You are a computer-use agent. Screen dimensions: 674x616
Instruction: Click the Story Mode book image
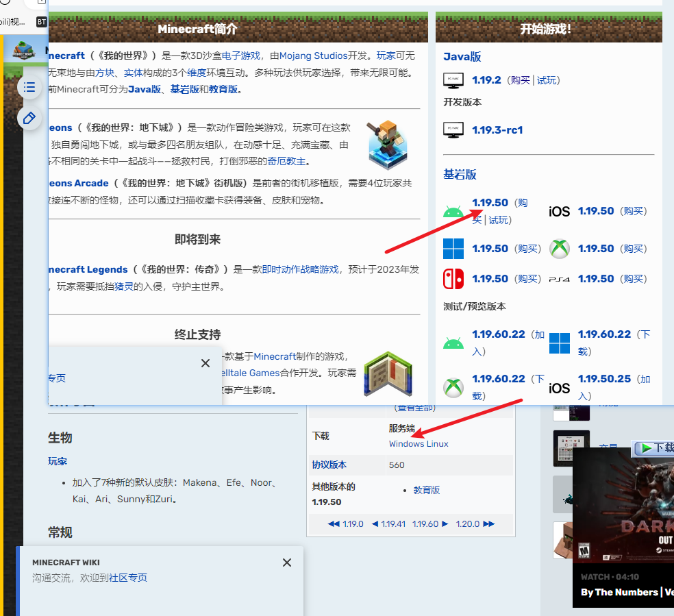[388, 373]
